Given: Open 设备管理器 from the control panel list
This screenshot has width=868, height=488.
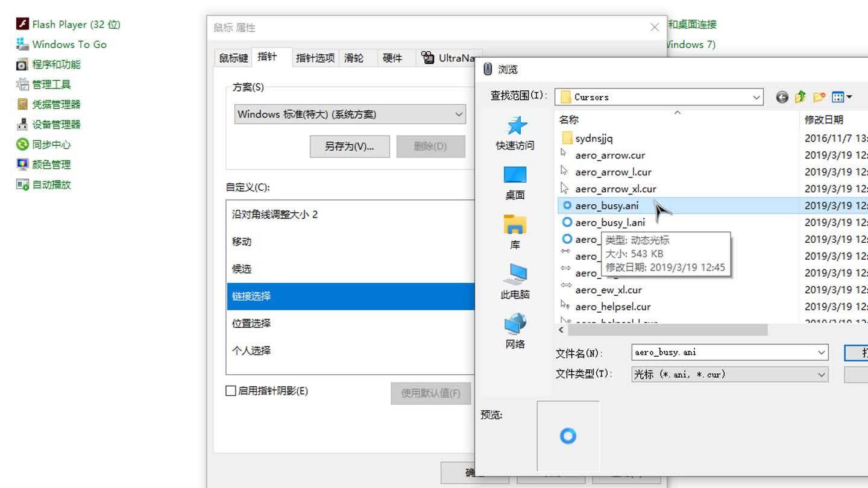Looking at the screenshot, I should click(57, 124).
